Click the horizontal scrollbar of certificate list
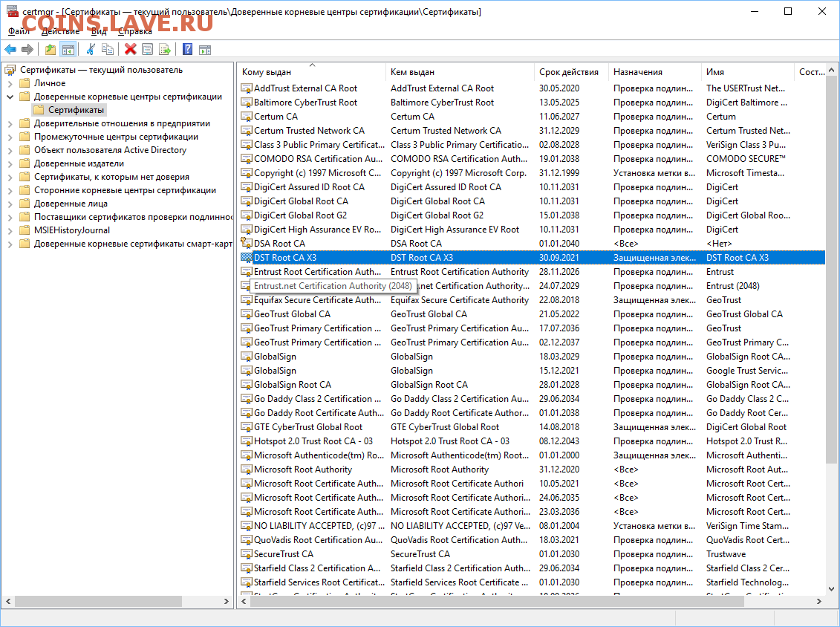840x627 pixels. point(497,602)
